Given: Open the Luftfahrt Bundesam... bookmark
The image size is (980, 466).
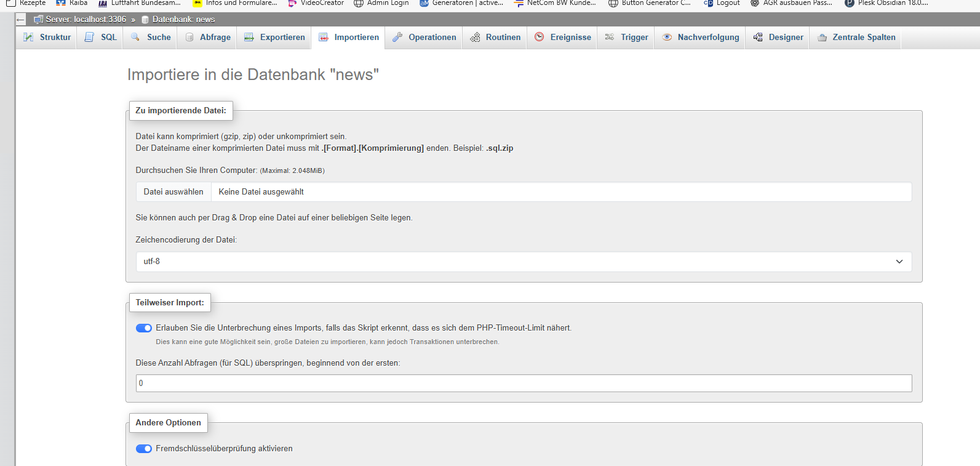Looking at the screenshot, I should pyautogui.click(x=139, y=3).
